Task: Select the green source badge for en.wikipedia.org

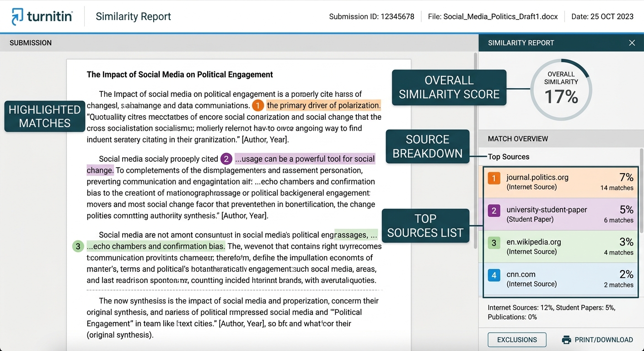Action: click(x=494, y=243)
